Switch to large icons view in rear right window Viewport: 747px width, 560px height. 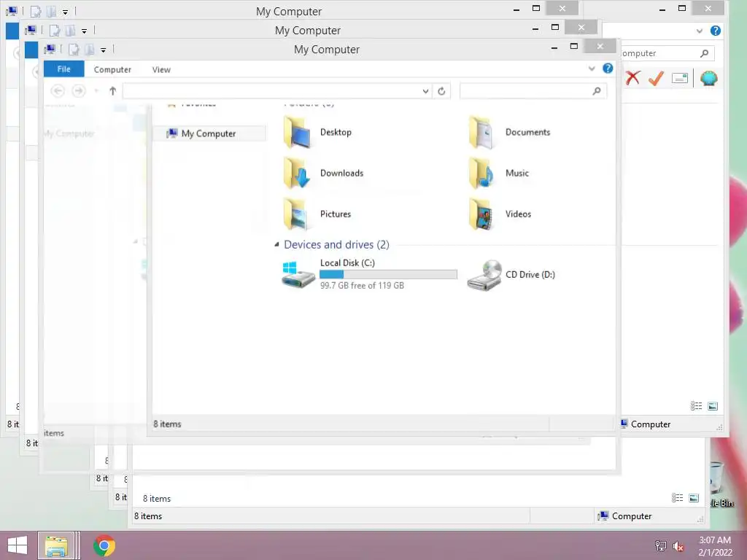(x=713, y=406)
